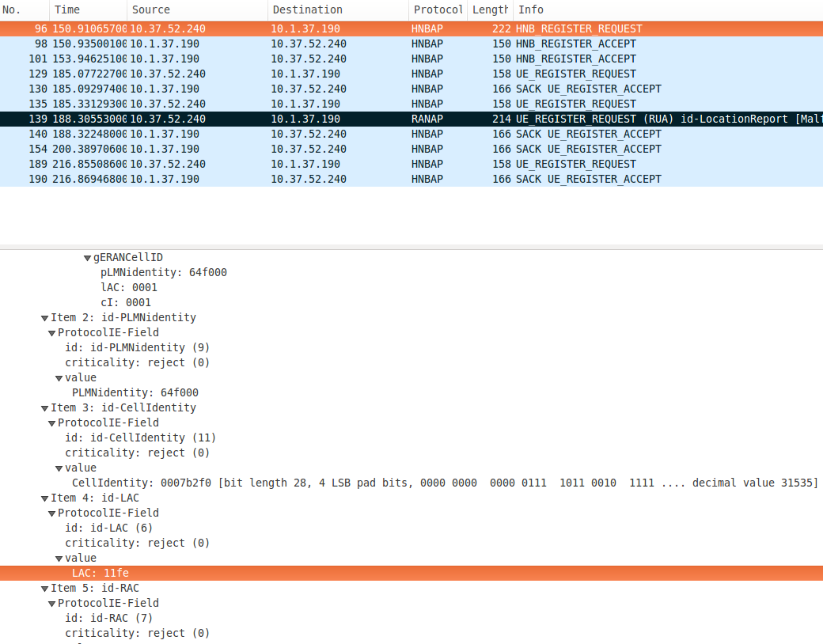Select id: id-PLMNidentity (9) line
The height and width of the screenshot is (644, 823).
[138, 348]
